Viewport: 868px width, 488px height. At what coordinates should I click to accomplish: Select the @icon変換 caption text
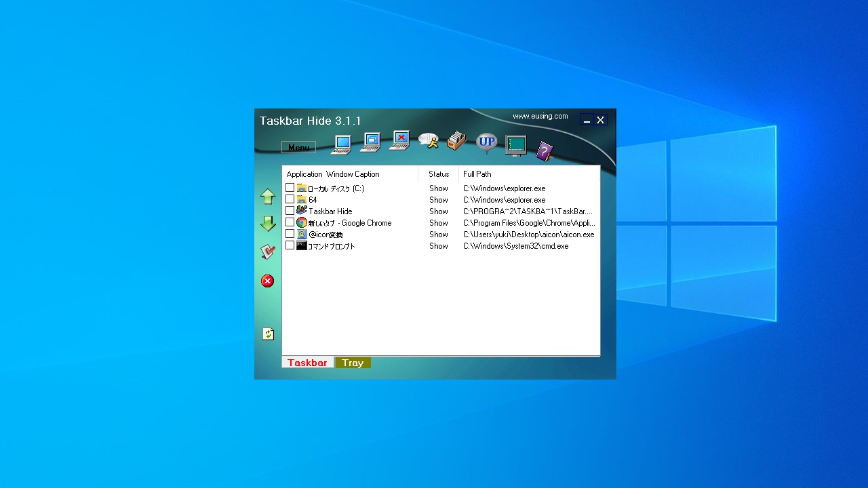(325, 235)
